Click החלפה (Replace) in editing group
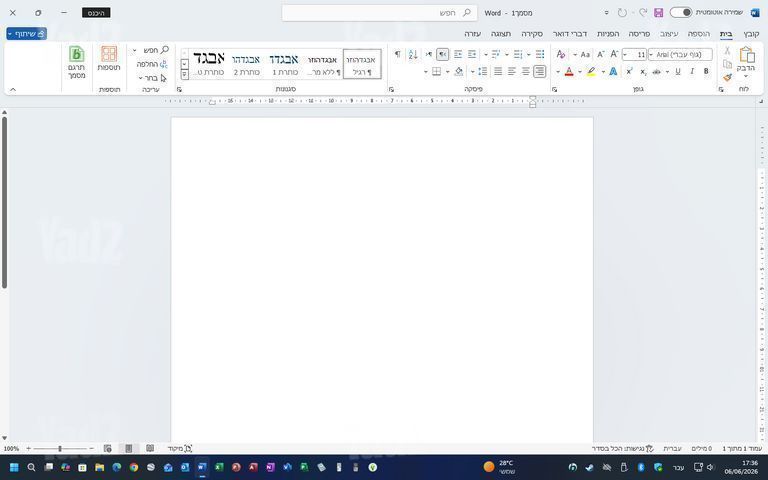The image size is (768, 480). tap(152, 64)
